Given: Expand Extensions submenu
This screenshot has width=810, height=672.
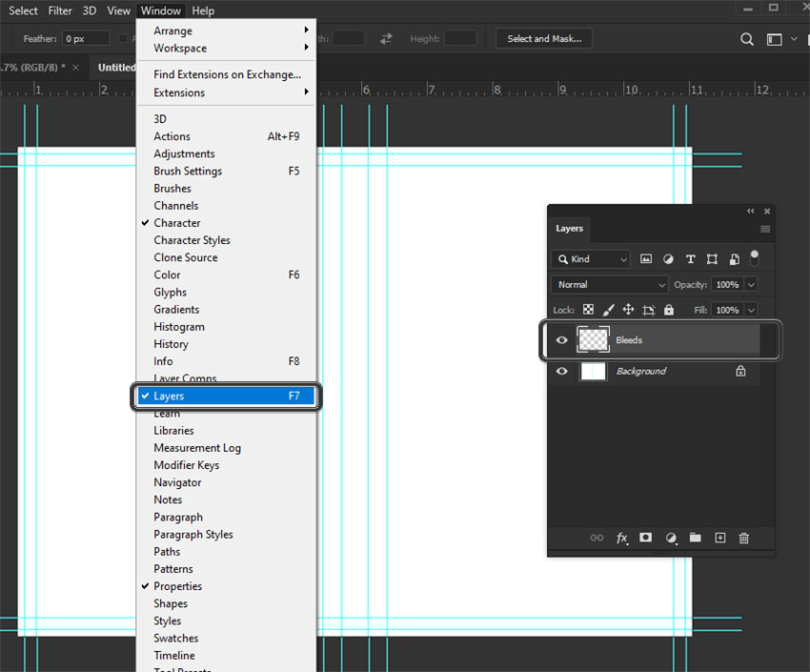Looking at the screenshot, I should pos(226,92).
